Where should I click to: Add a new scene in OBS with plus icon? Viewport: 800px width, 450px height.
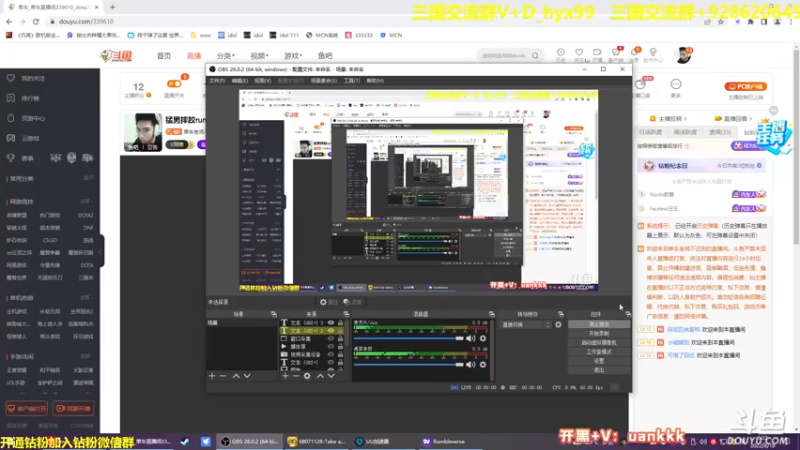[212, 376]
